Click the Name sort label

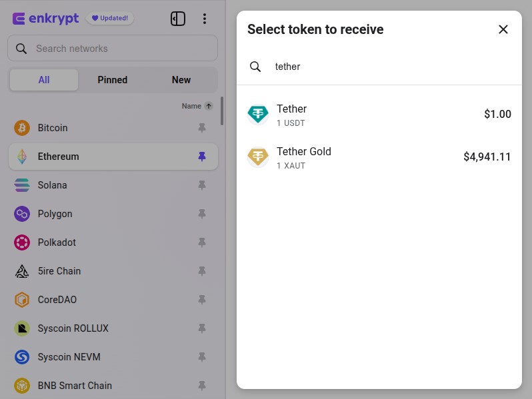point(191,106)
